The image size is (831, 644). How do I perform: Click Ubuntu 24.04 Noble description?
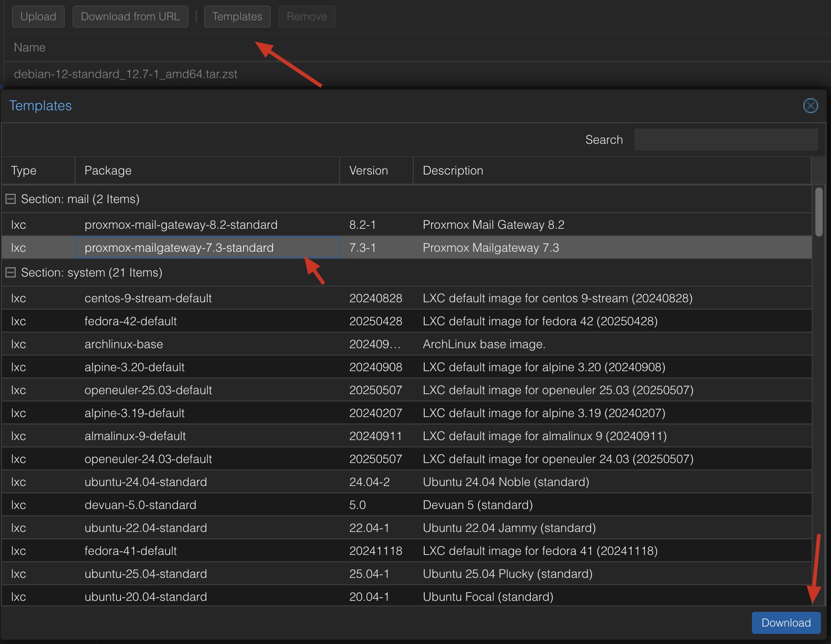click(506, 482)
